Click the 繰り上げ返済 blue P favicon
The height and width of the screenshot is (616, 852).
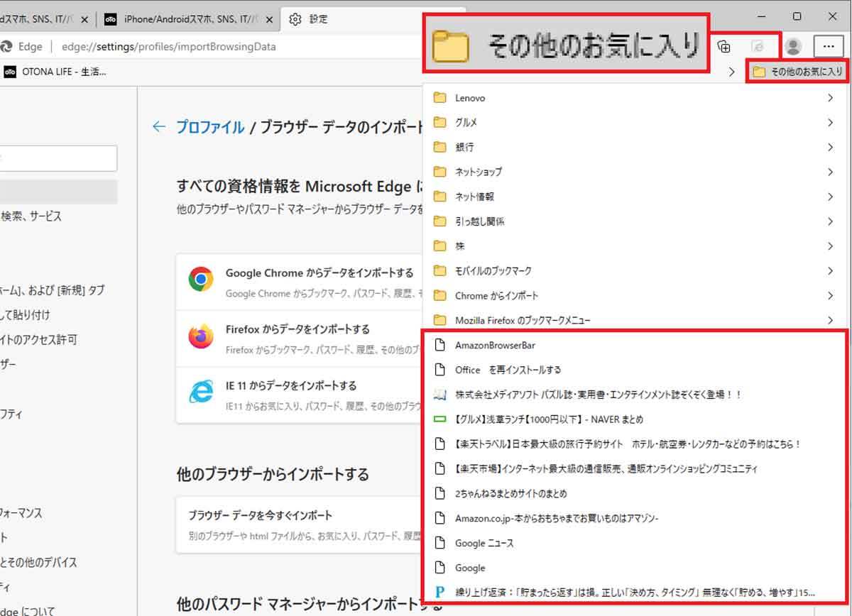click(439, 592)
